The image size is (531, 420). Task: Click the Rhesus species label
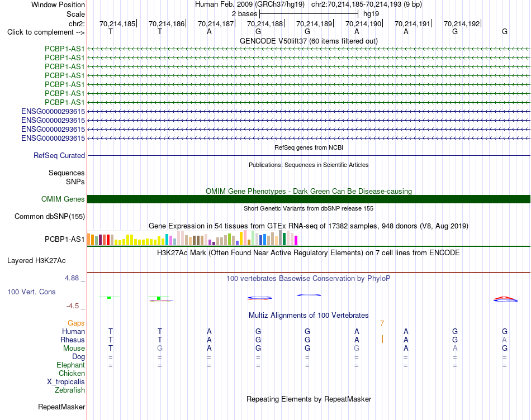[x=73, y=340]
